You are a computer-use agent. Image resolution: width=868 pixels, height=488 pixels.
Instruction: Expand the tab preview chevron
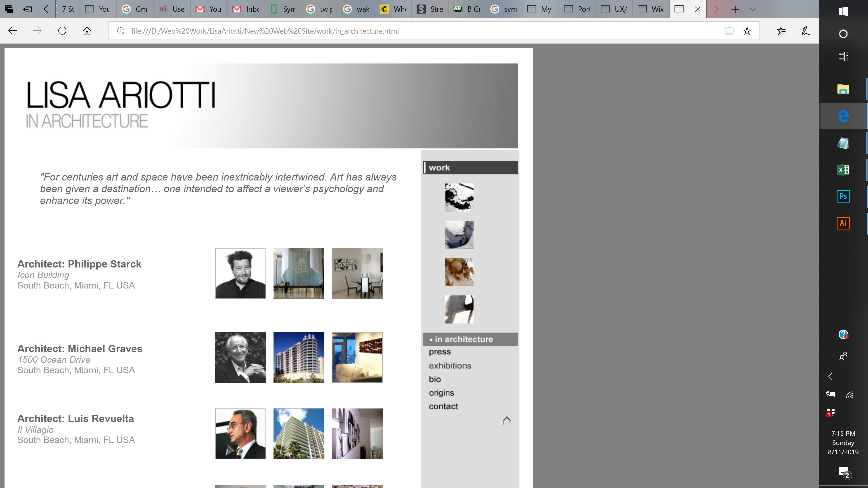tap(753, 9)
